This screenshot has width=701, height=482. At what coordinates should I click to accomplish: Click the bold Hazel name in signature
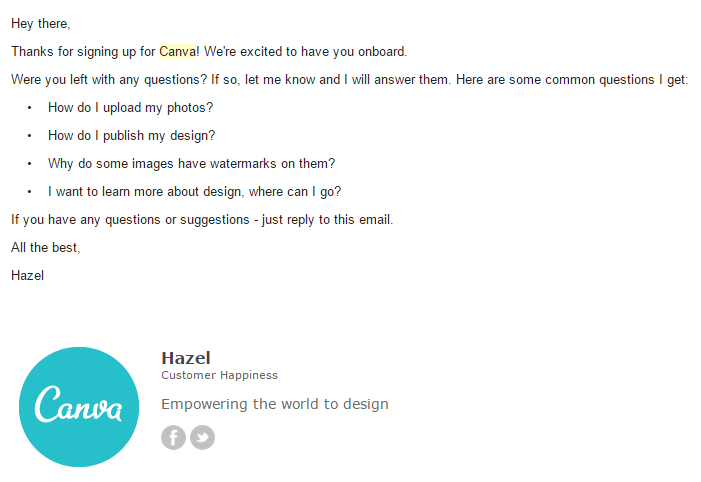pyautogui.click(x=186, y=358)
